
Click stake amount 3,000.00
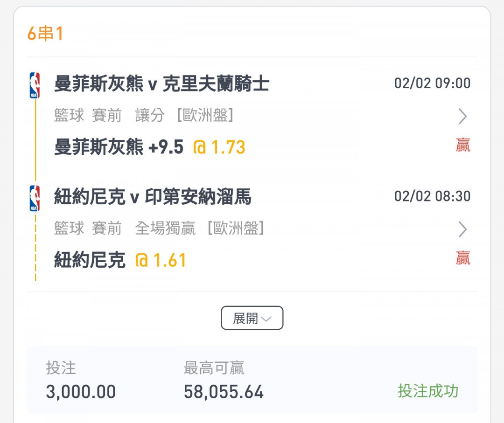click(x=81, y=392)
